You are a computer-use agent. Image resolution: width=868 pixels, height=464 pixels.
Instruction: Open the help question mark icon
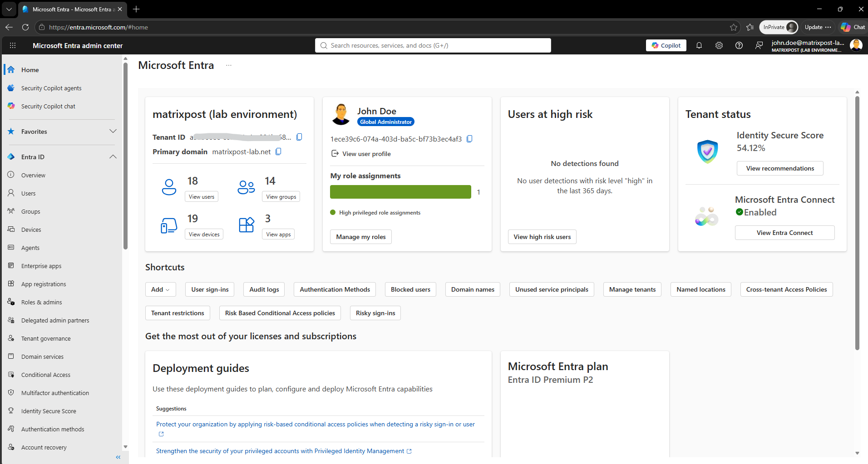pos(739,45)
